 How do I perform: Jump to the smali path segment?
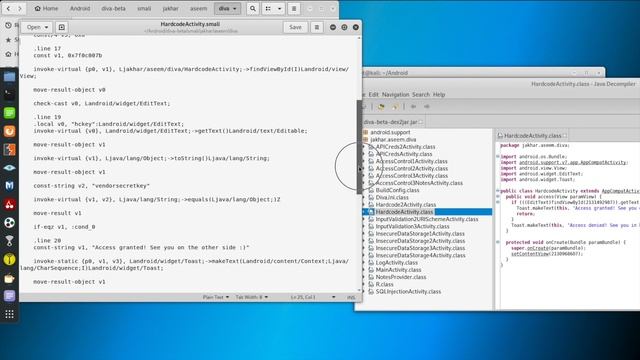pyautogui.click(x=144, y=8)
